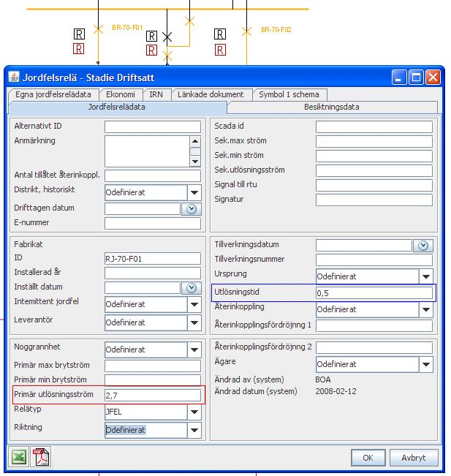Screen dimensions: 451x476
Task: Open calendar picker for Inställt datum
Action: coord(192,288)
